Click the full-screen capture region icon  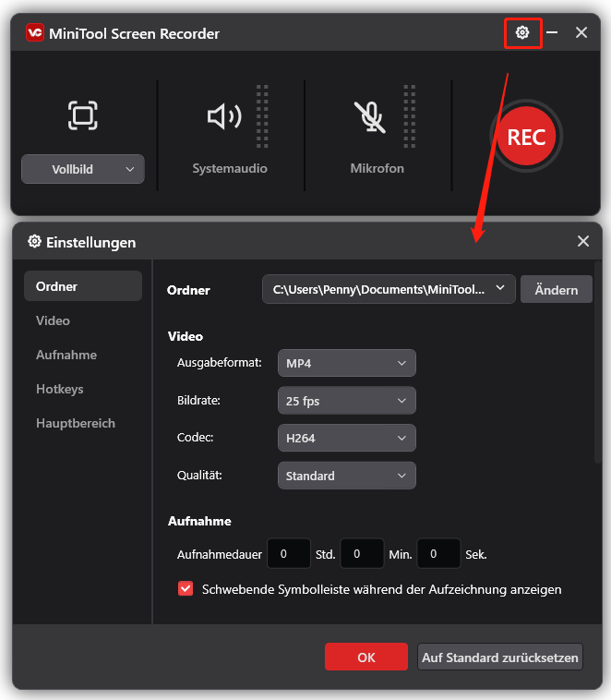coord(82,115)
